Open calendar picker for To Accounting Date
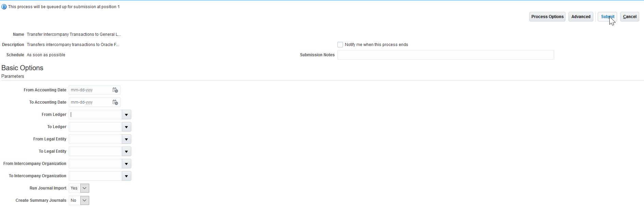 [115, 102]
